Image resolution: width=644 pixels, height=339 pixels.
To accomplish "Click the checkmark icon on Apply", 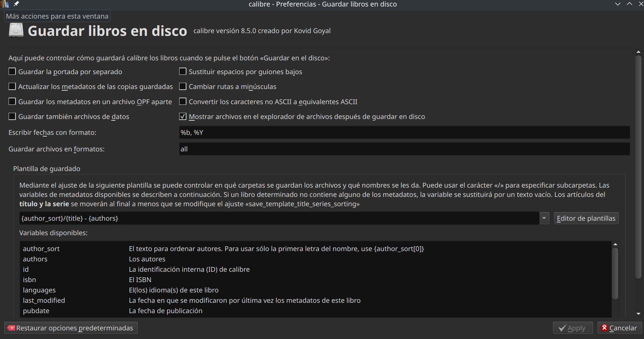I will [x=562, y=328].
